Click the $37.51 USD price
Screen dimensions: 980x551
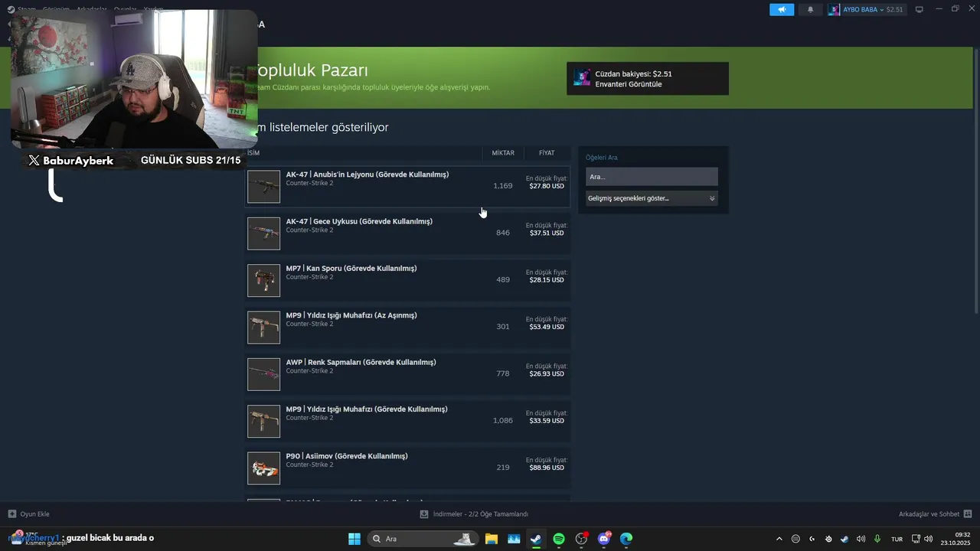tap(547, 233)
